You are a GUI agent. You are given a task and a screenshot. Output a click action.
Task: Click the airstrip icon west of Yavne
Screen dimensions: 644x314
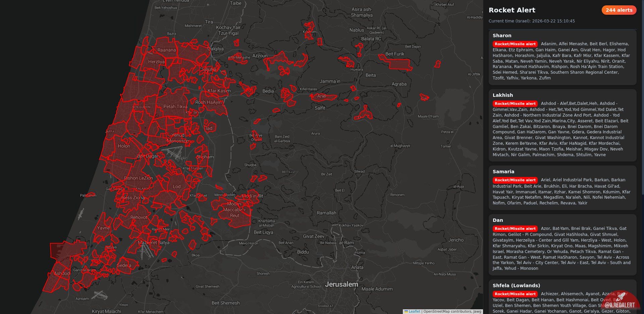click(81, 214)
